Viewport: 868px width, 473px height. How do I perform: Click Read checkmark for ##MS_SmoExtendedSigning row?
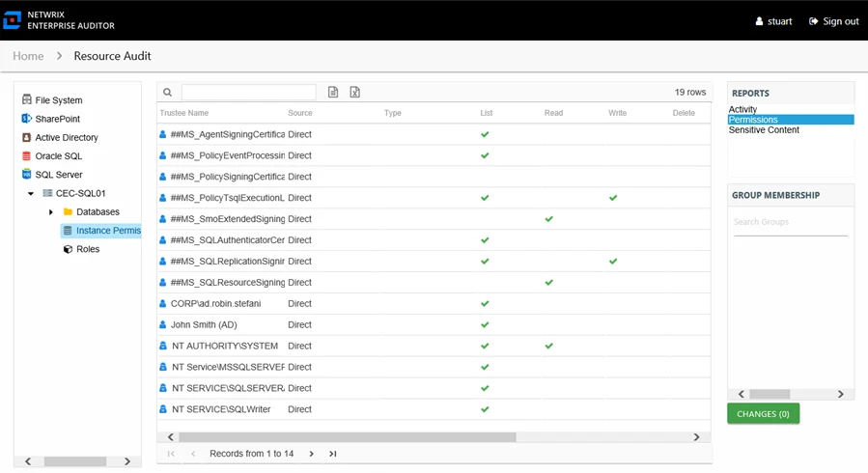click(x=549, y=219)
